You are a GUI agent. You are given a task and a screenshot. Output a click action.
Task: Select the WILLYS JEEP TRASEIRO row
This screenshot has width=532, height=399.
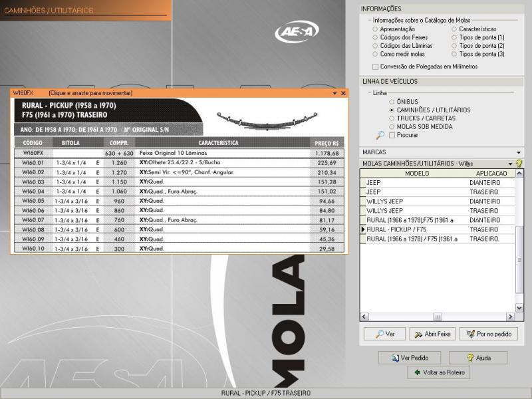coord(438,211)
